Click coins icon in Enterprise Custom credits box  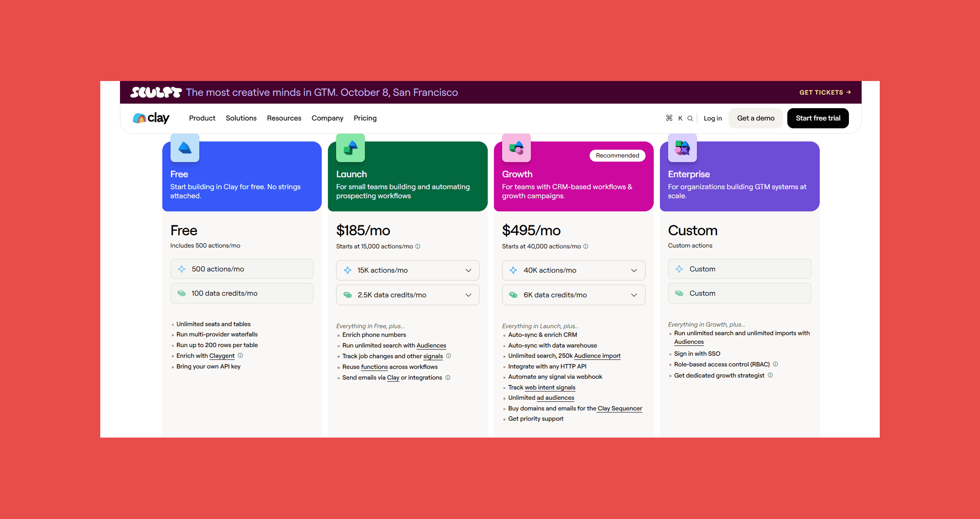(679, 293)
